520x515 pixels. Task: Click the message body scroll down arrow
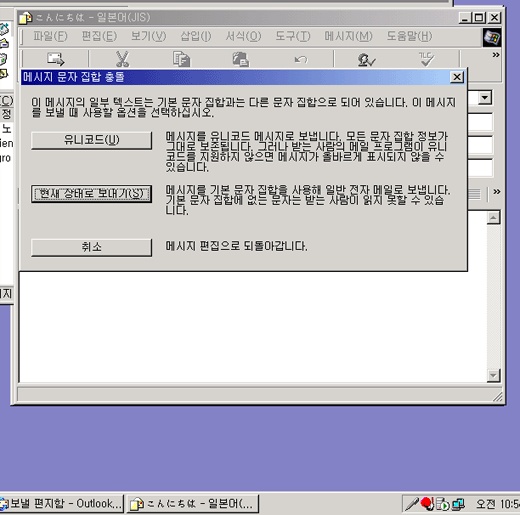493,376
